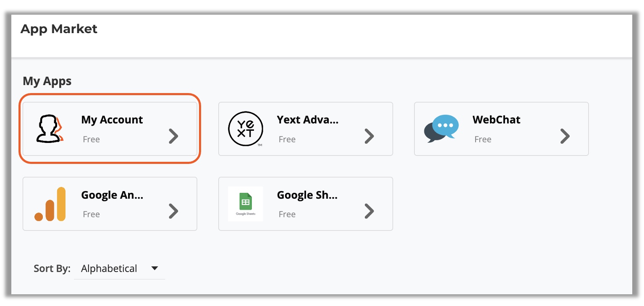The image size is (644, 306).
Task: Click the App Market page title
Action: click(x=59, y=29)
